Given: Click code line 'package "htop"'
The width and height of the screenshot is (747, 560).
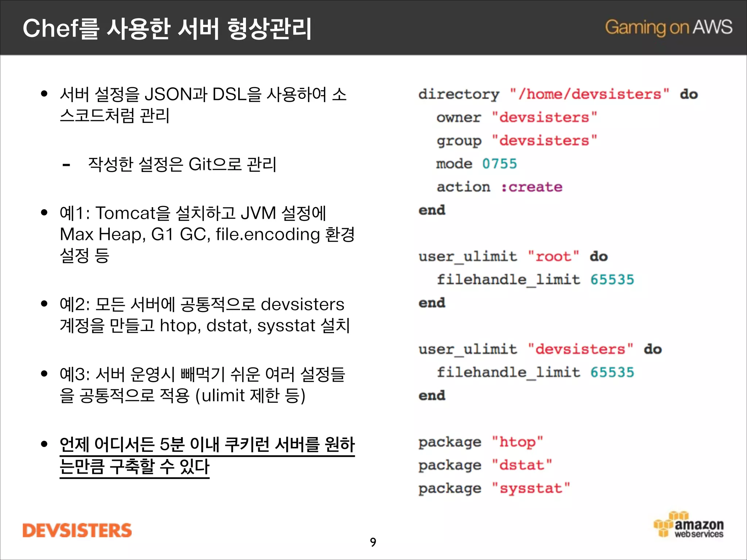Looking at the screenshot, I should point(481,442).
